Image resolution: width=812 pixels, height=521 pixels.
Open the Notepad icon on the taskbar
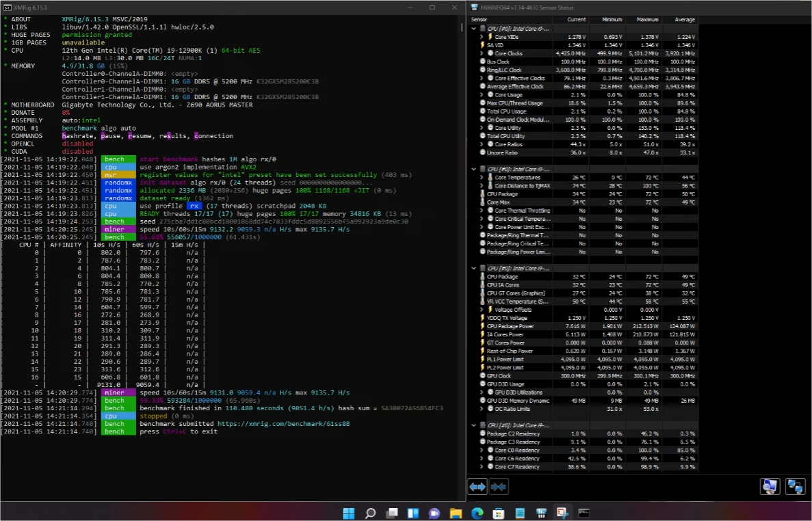click(x=519, y=513)
